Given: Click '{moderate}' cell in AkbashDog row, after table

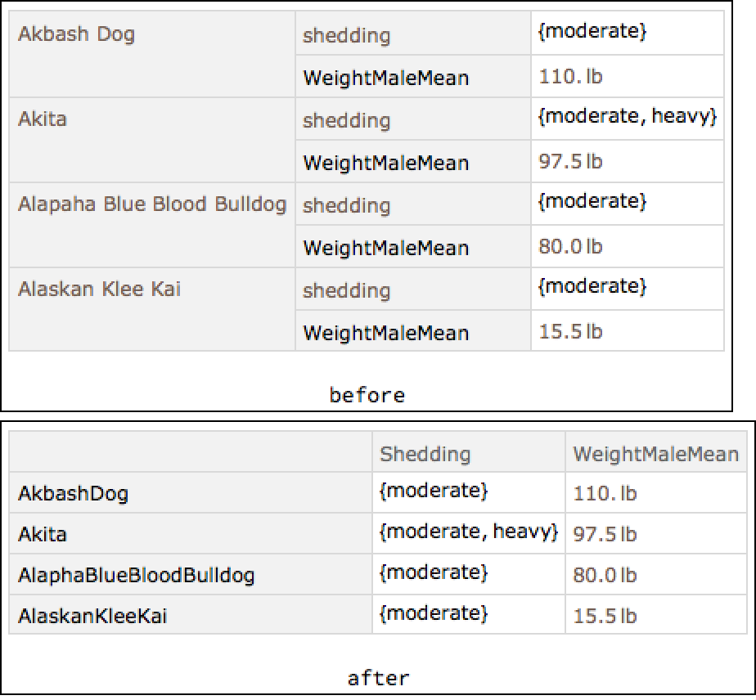Looking at the screenshot, I should click(434, 491).
